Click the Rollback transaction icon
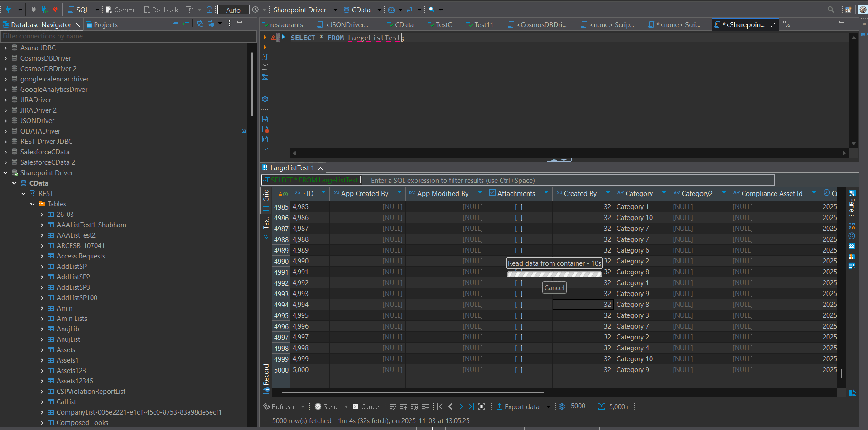This screenshot has height=430, width=868. pos(147,10)
